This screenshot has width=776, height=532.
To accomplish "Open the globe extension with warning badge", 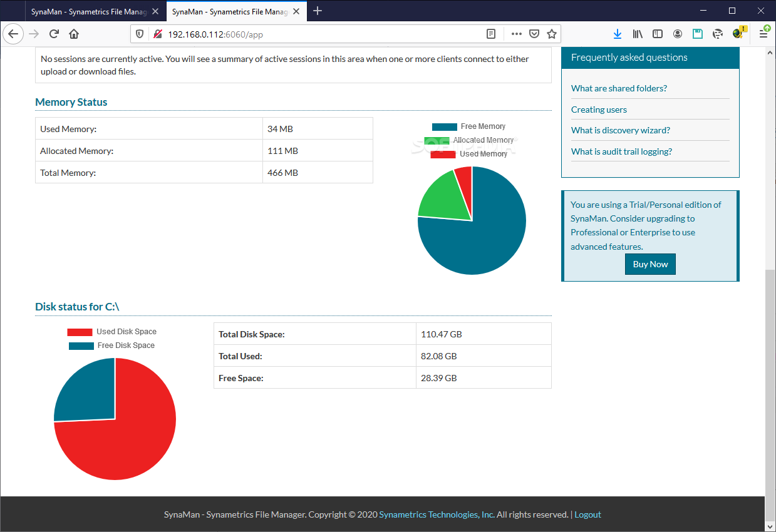I will pyautogui.click(x=739, y=33).
